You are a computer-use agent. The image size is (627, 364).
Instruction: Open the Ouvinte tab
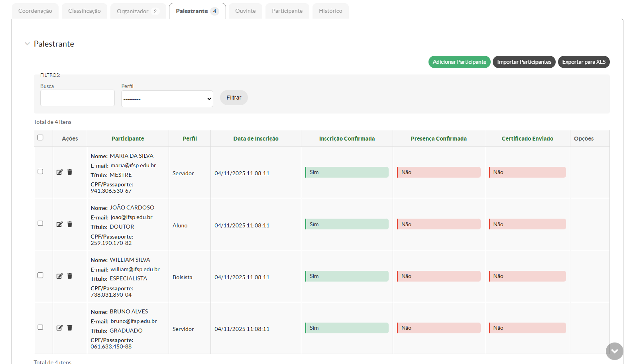click(x=245, y=11)
